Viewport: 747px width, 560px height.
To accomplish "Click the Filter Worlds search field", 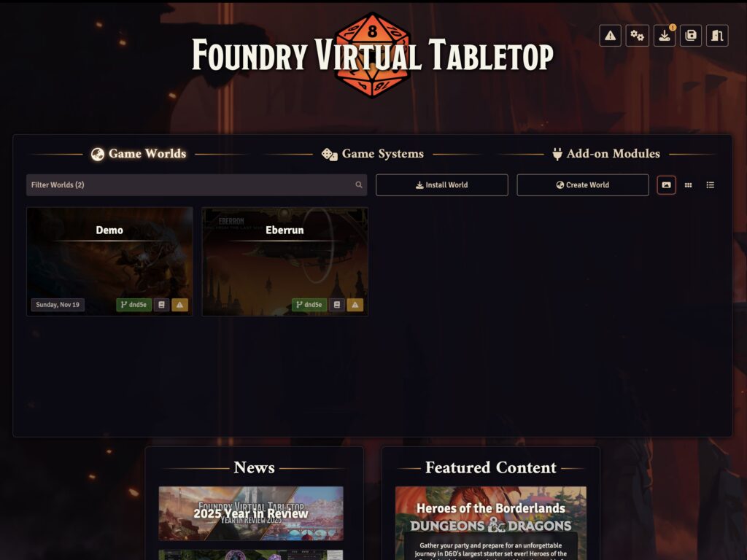I will [196, 184].
